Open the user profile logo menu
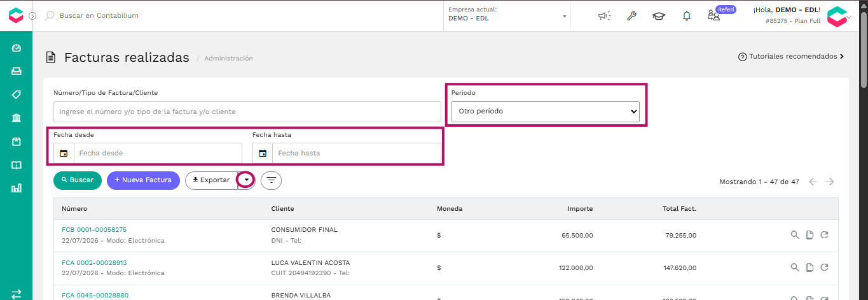The width and height of the screenshot is (868, 300). pyautogui.click(x=838, y=17)
